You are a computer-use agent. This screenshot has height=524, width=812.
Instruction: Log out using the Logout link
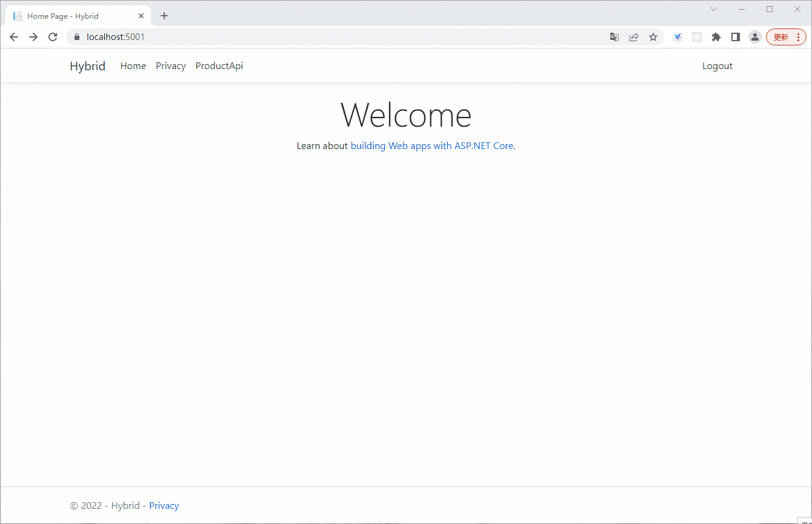(717, 66)
